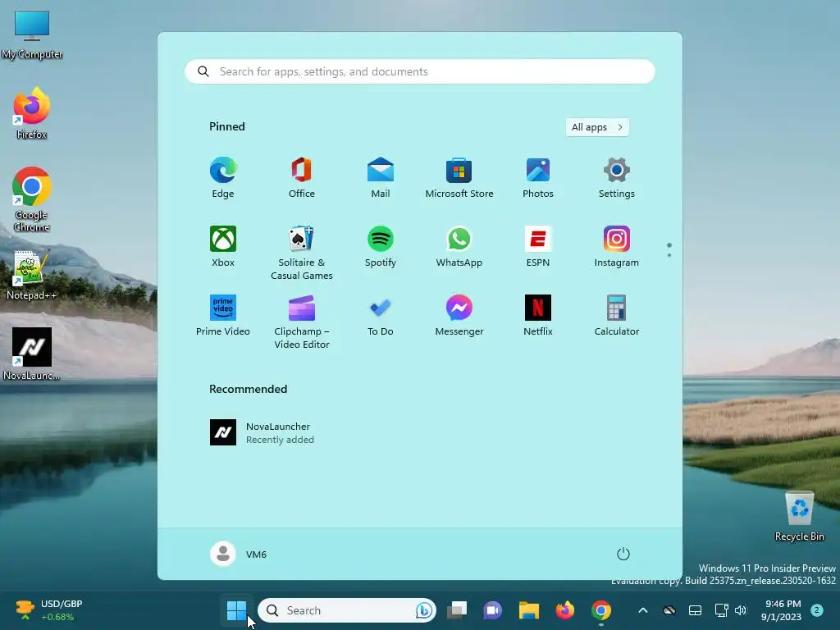840x630 pixels.
Task: Select My Computer desktop icon
Action: coord(32,34)
